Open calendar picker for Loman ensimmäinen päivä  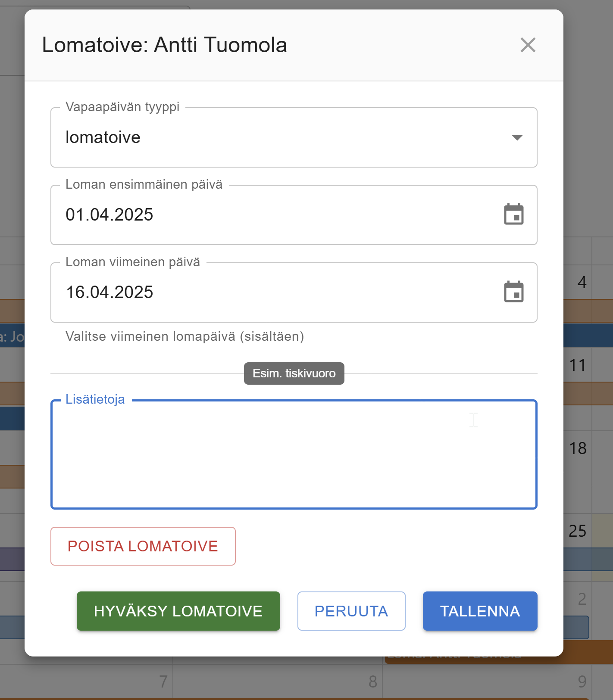513,215
